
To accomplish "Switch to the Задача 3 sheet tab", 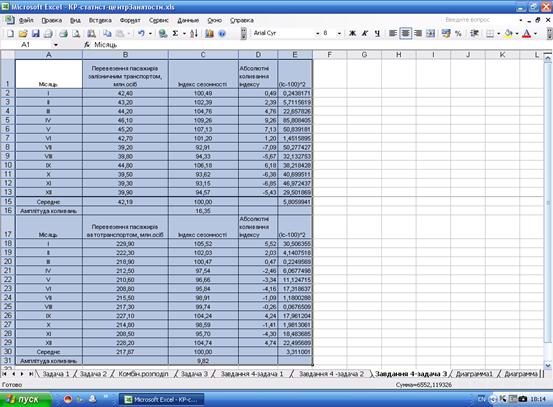I will tap(194, 374).
